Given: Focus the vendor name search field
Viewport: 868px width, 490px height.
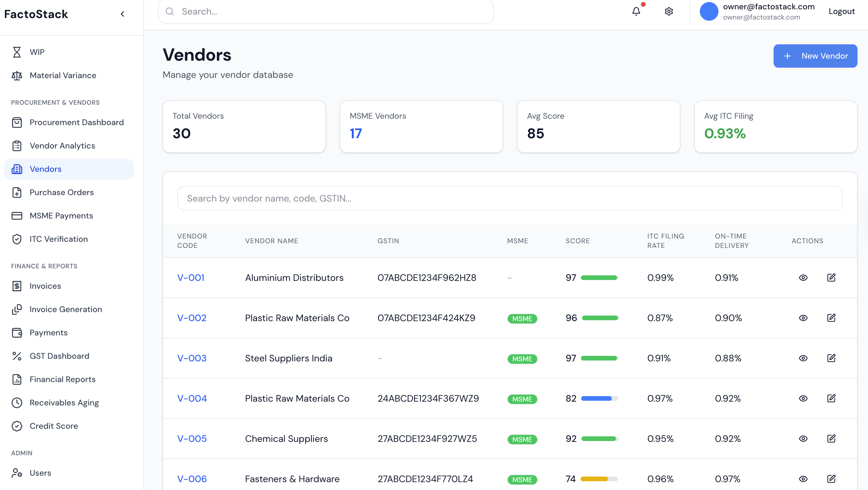Looking at the screenshot, I should coord(509,198).
